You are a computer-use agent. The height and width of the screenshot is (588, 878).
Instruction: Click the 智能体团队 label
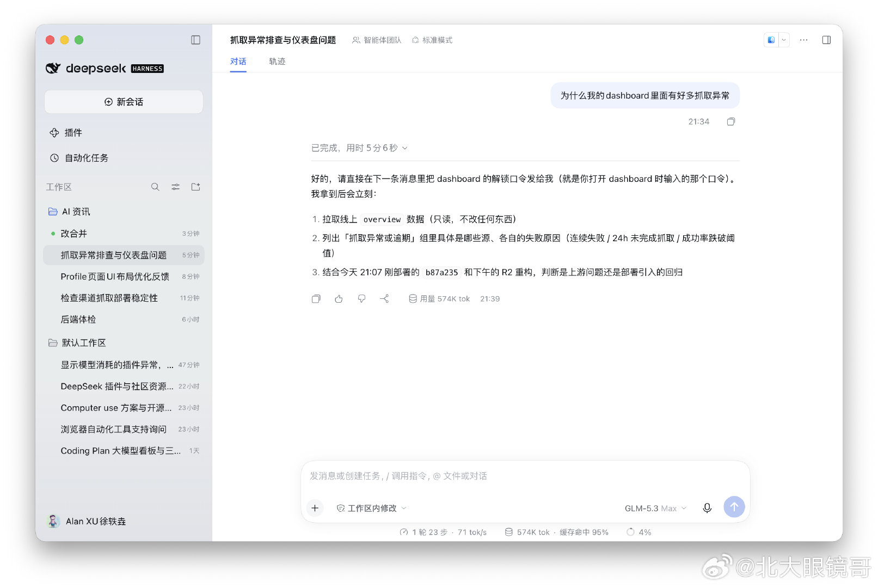tap(377, 40)
